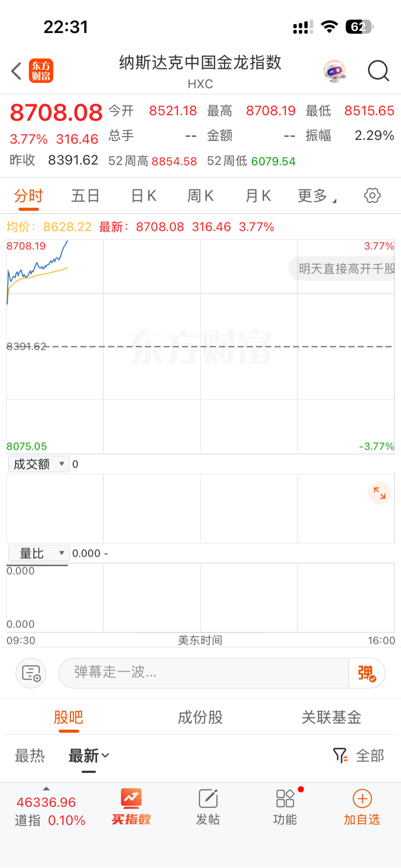Open the danmaku list settings icon
The image size is (401, 868).
tap(31, 673)
